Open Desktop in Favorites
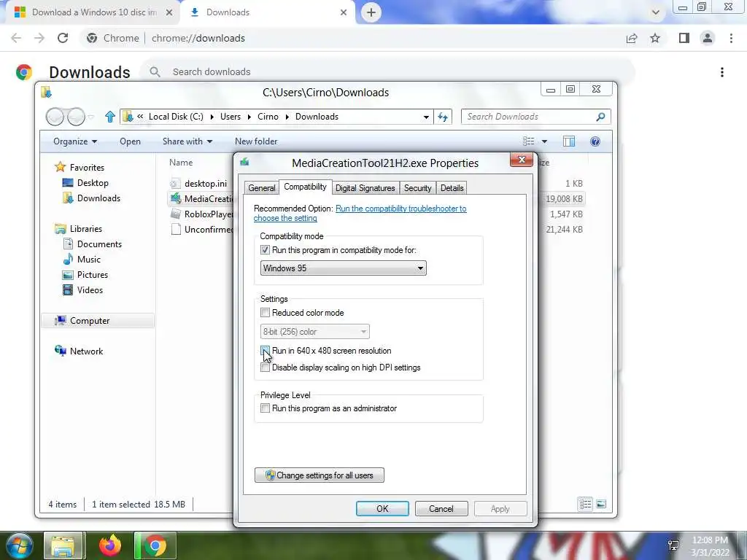The width and height of the screenshot is (747, 560). pyautogui.click(x=86, y=183)
